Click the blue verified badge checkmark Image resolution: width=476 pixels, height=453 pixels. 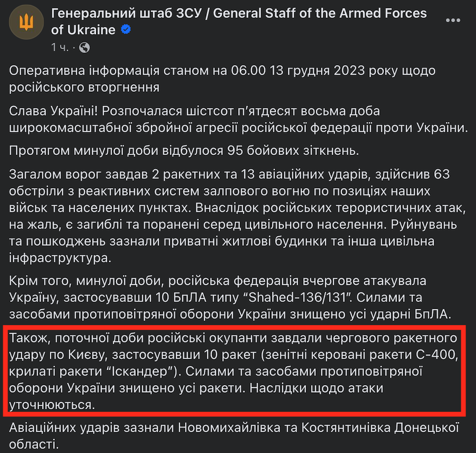point(126,30)
